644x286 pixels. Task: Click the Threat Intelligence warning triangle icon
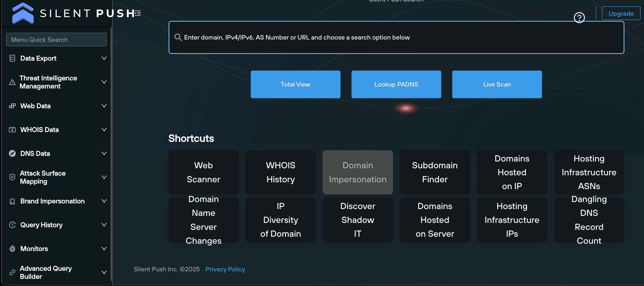(x=12, y=82)
